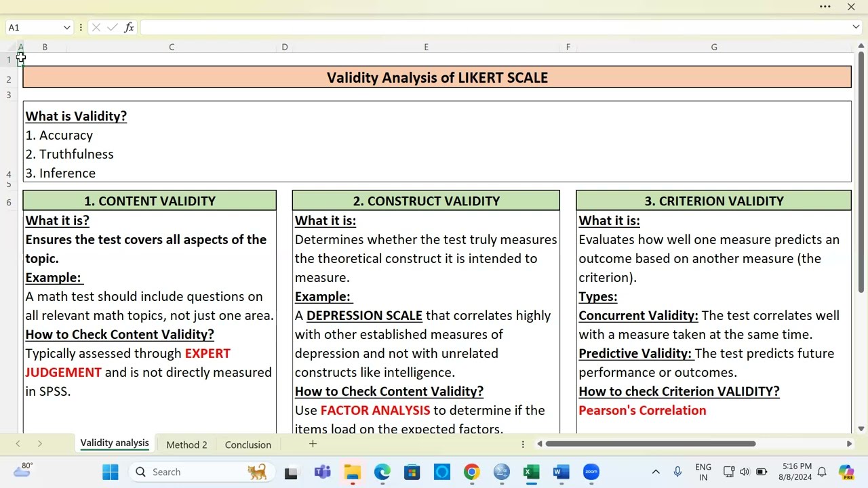
Task: Open Copilot preview icon in tray
Action: click(x=846, y=472)
